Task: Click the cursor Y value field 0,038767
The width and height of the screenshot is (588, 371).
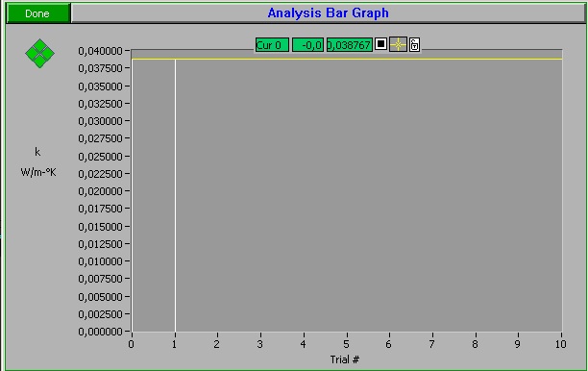Action: (350, 45)
